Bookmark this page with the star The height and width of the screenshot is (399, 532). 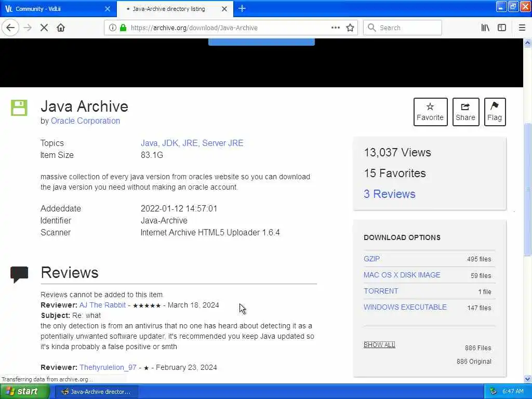coord(350,28)
